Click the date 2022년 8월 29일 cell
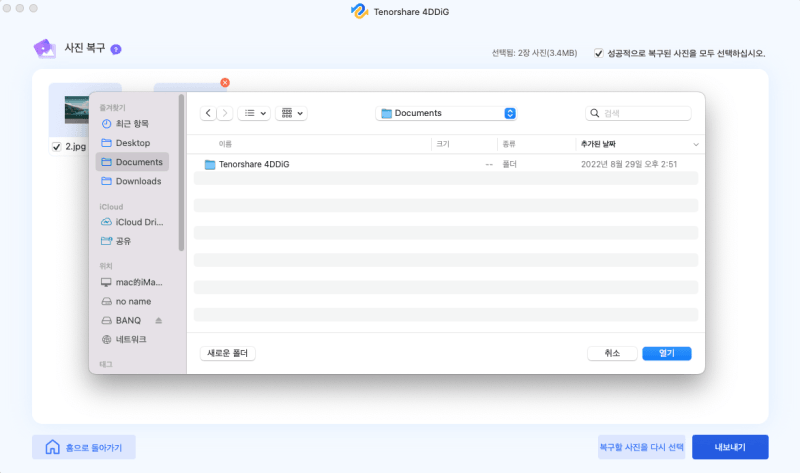800x473 pixels. (629, 164)
